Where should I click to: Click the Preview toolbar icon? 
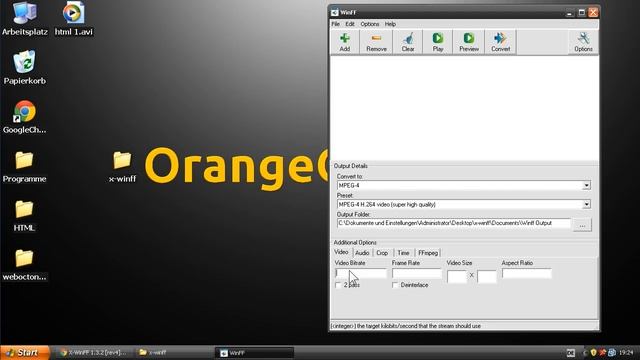coord(469,42)
